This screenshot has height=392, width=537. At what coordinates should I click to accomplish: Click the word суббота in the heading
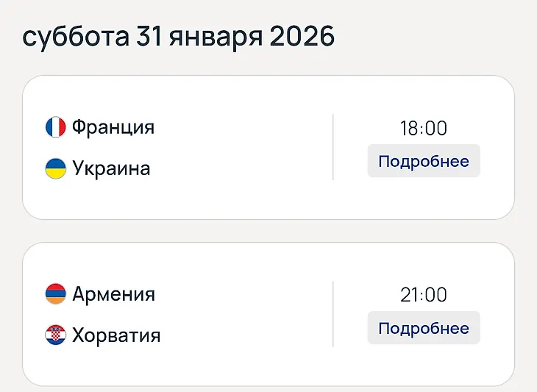click(76, 36)
